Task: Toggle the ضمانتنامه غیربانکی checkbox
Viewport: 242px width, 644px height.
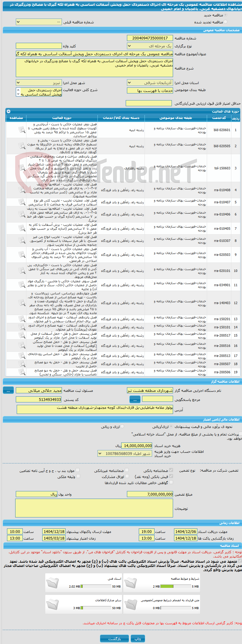Action: 127,470
